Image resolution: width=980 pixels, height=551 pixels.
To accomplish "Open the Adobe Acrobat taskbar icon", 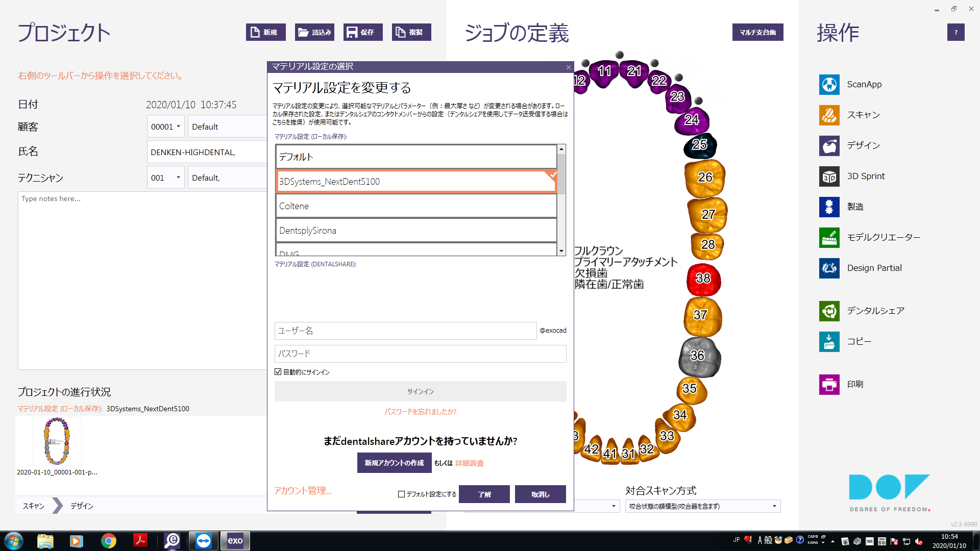I will tap(140, 541).
